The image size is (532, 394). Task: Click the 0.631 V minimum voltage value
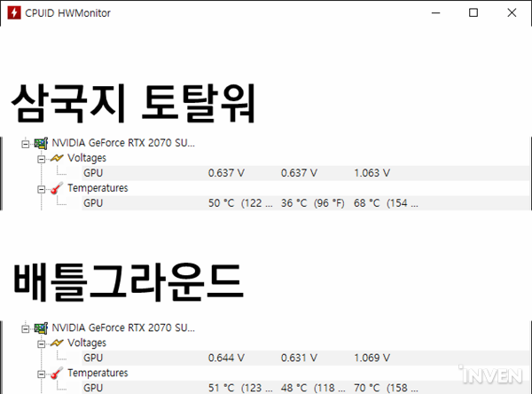(300, 358)
